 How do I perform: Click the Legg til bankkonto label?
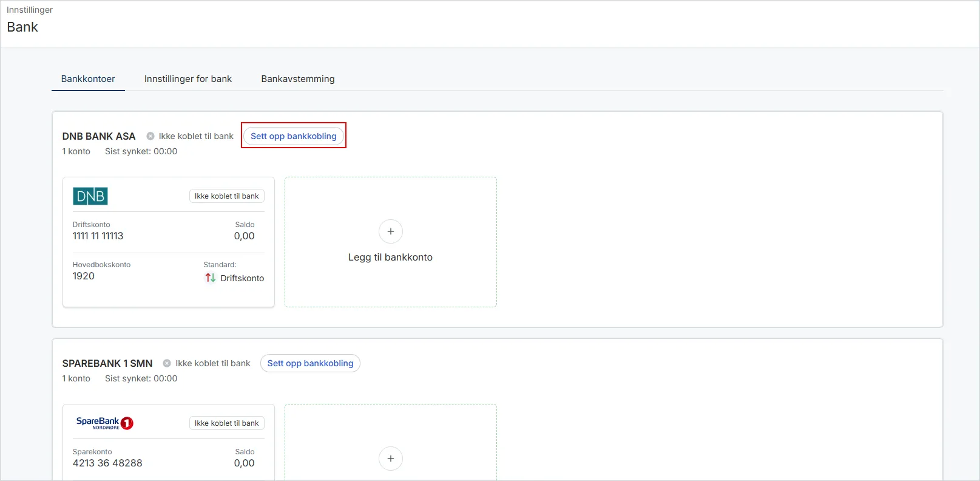(391, 258)
